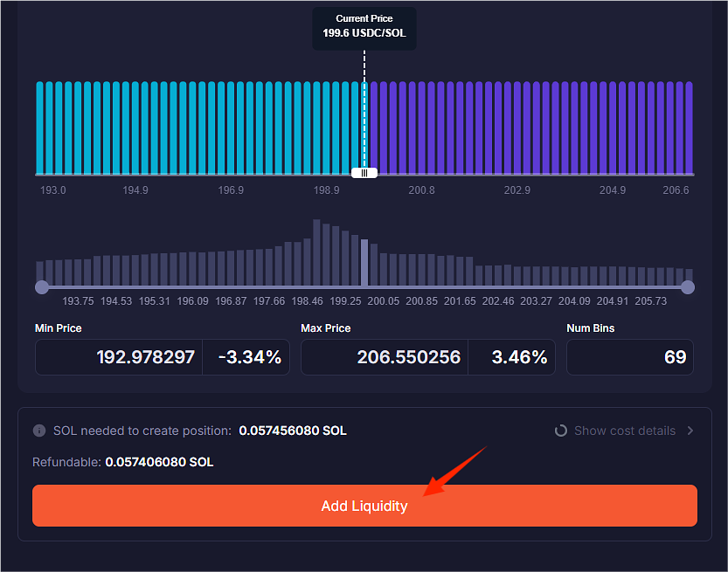
Task: Focus the Max Price value field
Action: point(385,357)
